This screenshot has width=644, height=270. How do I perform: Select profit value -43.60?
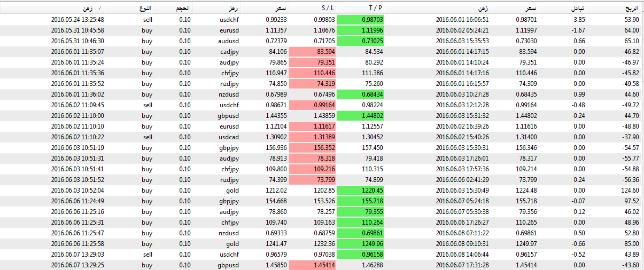(x=631, y=265)
